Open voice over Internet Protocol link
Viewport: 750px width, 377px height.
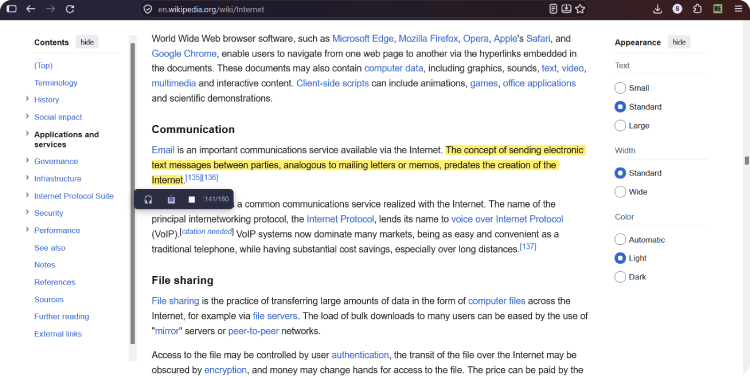[x=507, y=219]
